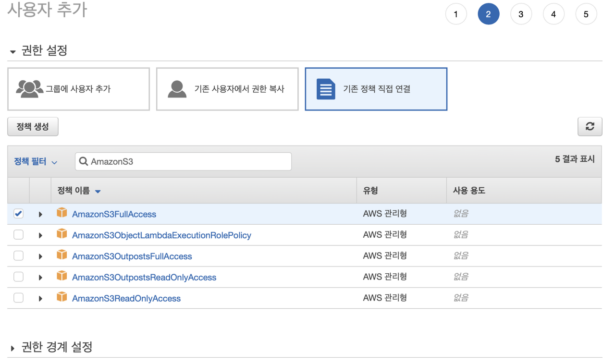Click 없음 usage in AmazonS3ObjectLambdaExecutionRolePolicy row
This screenshot has width=615, height=364.
[x=461, y=235]
